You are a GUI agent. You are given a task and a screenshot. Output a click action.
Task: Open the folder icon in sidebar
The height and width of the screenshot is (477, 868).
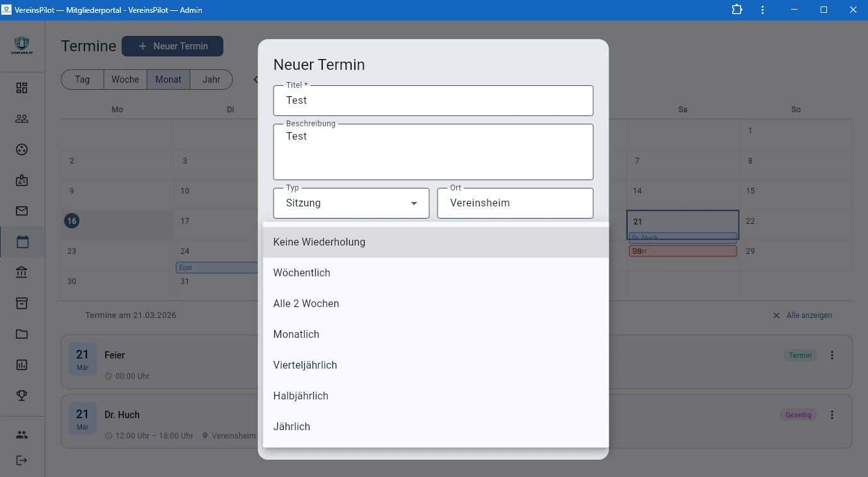point(22,334)
